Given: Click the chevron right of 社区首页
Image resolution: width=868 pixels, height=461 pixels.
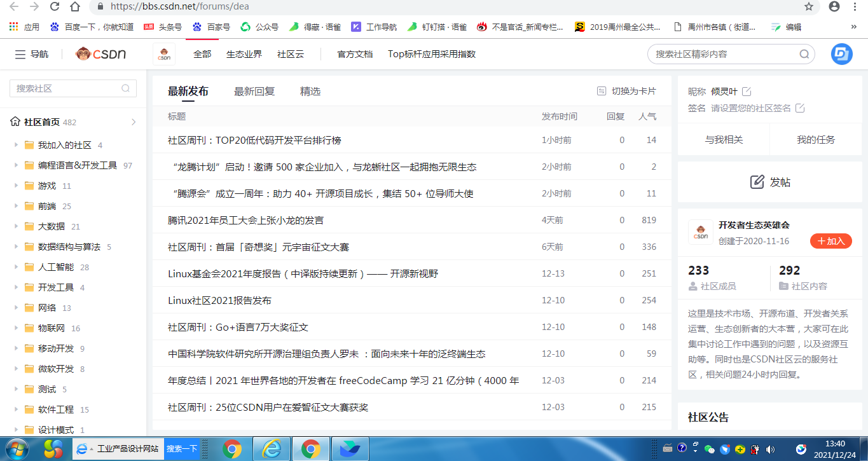Looking at the screenshot, I should pos(134,122).
